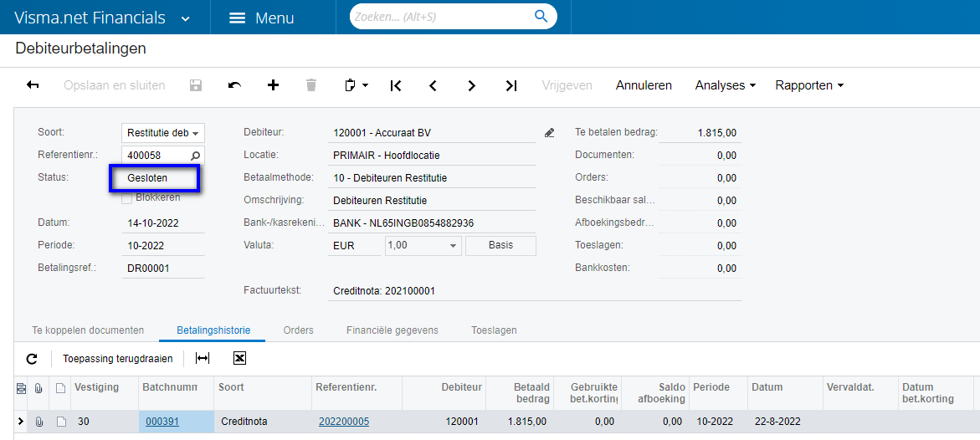Click the Annuleren button
Screen dimensions: 980x440
[x=644, y=85]
